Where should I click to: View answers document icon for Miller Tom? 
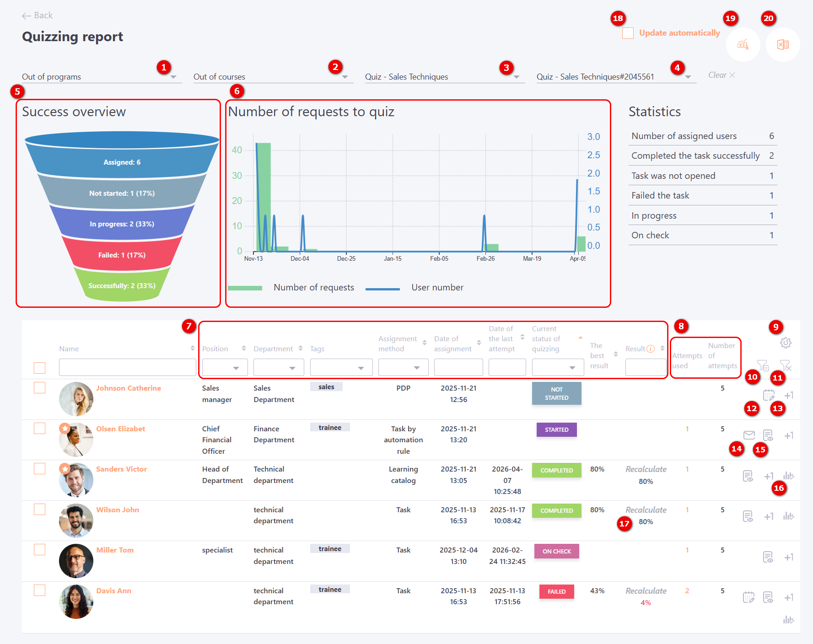click(768, 557)
